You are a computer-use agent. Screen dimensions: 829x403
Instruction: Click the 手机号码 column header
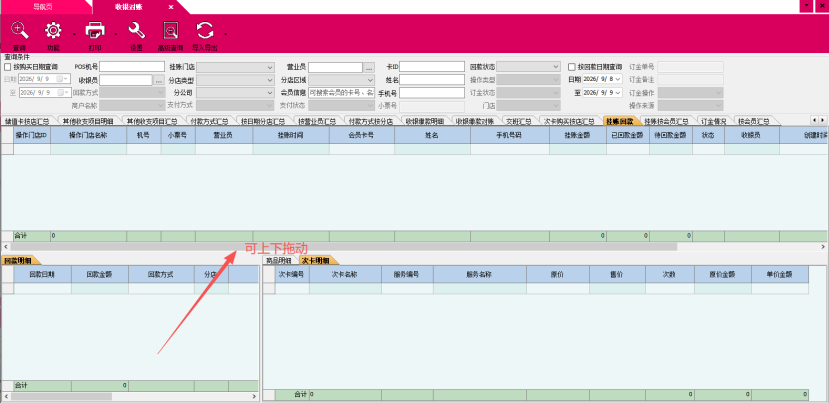click(510, 135)
